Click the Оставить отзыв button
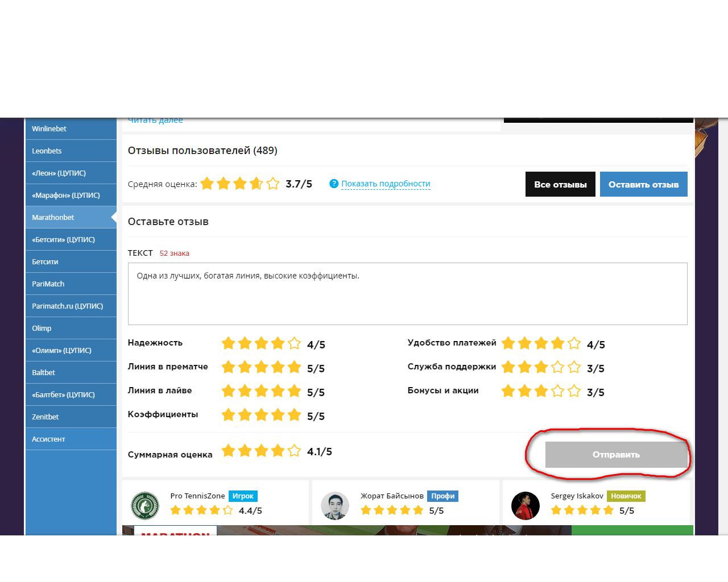 (x=643, y=184)
